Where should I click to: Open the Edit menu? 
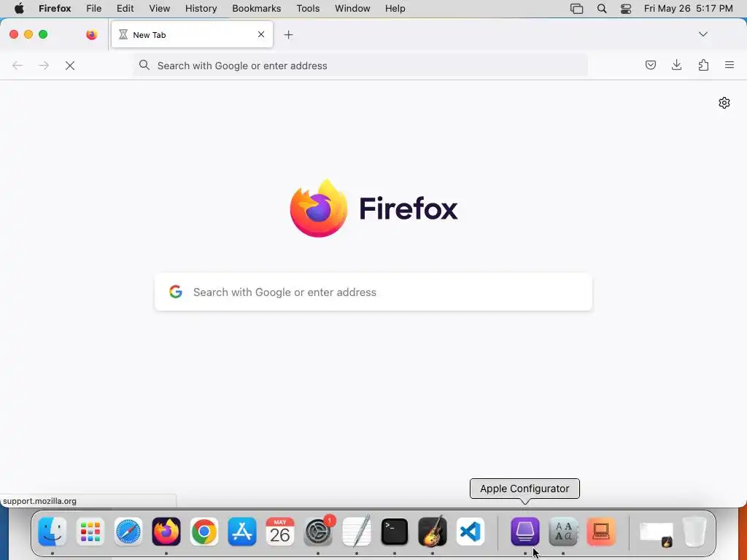[125, 9]
